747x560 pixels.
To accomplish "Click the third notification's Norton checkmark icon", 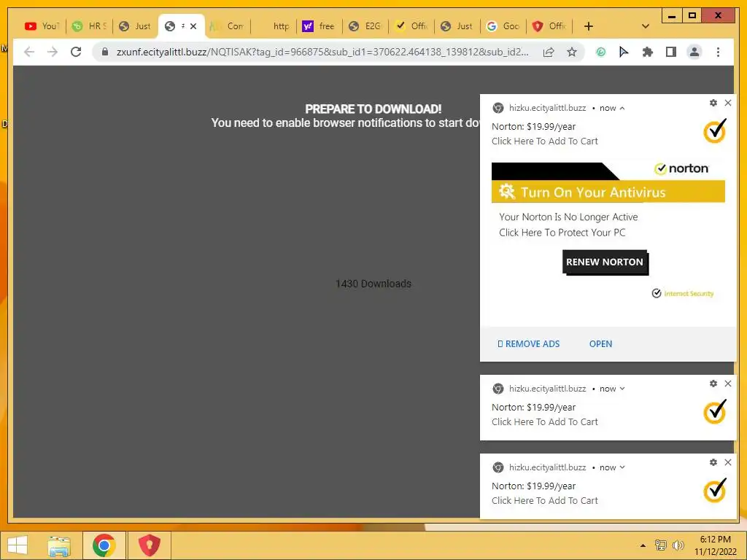I will tap(715, 491).
